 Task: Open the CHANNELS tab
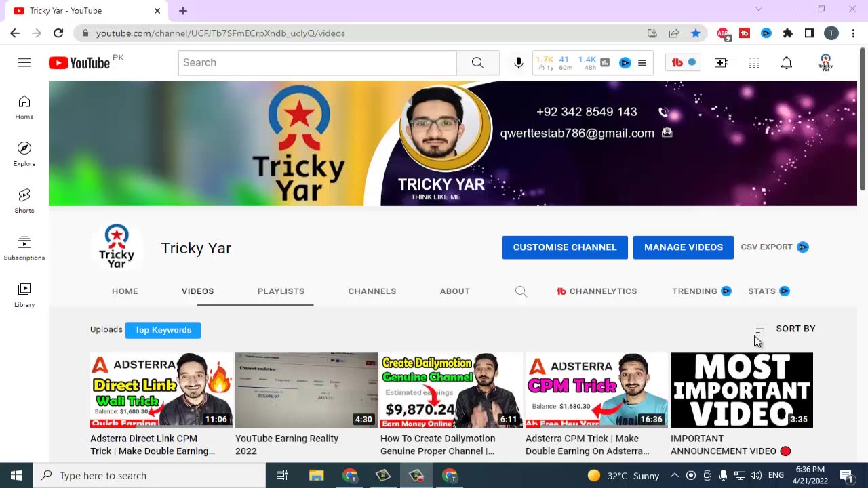pyautogui.click(x=372, y=291)
